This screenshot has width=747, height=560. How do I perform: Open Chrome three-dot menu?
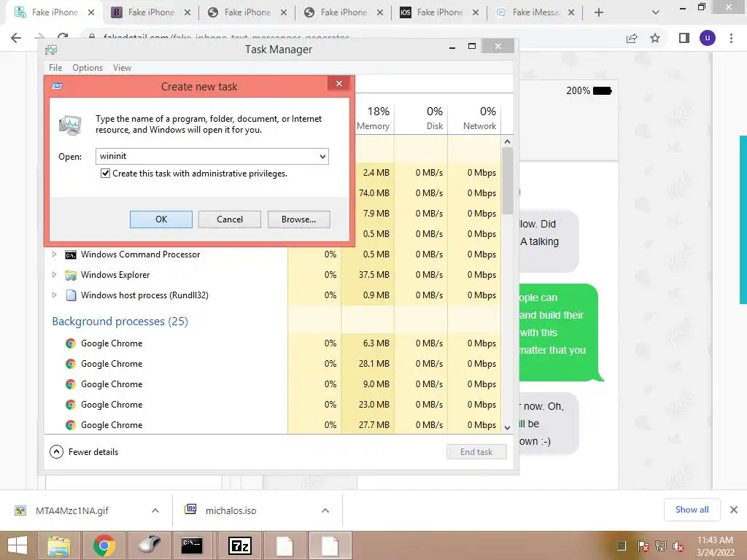coord(731,38)
